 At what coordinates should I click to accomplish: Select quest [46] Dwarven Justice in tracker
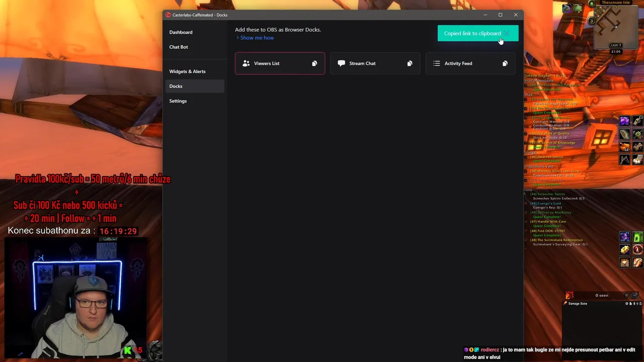pyautogui.click(x=547, y=157)
